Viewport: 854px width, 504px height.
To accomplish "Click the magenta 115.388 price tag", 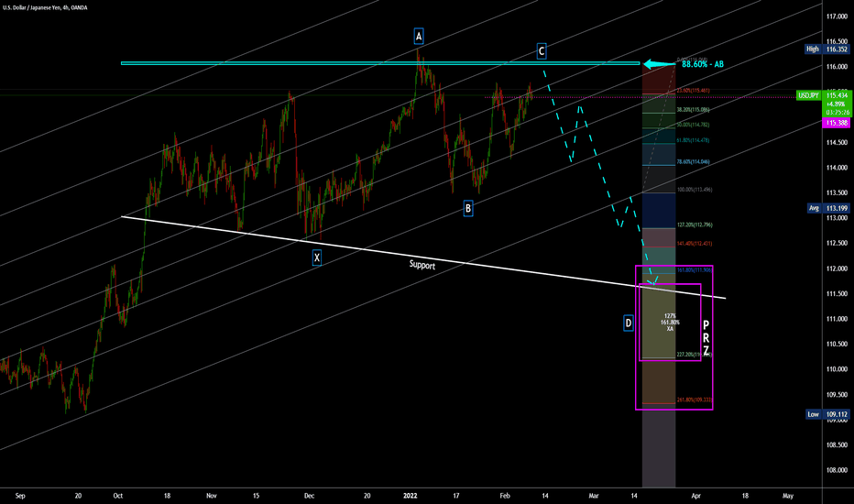I will point(836,123).
